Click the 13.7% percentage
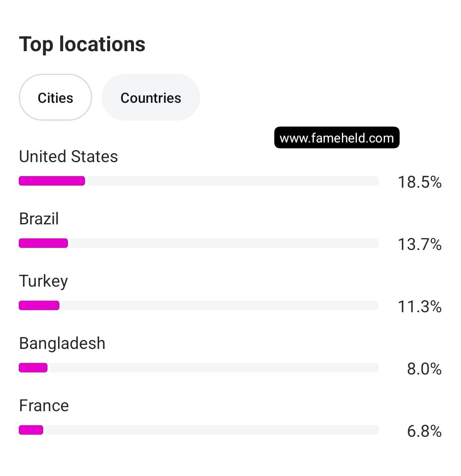This screenshot has height=476, width=461. [x=419, y=244]
